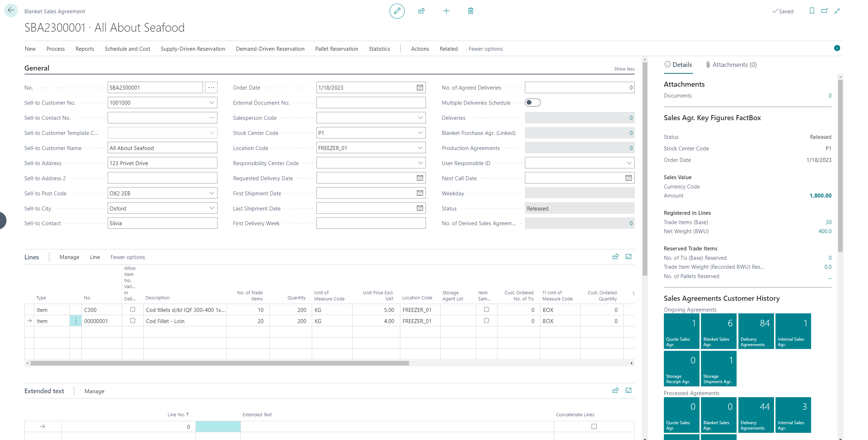This screenshot has height=440, width=868.
Task: Click the bookmark icon
Action: (811, 11)
